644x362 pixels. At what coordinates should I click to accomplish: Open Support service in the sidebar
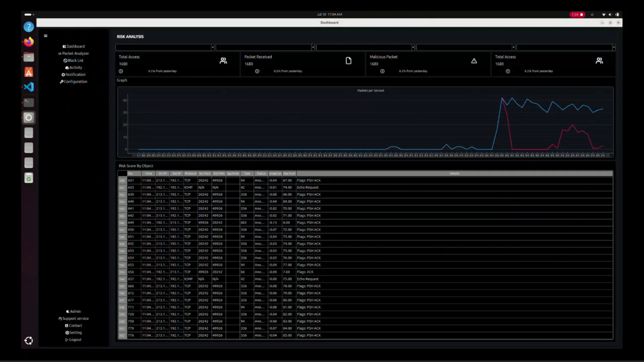tap(73, 319)
